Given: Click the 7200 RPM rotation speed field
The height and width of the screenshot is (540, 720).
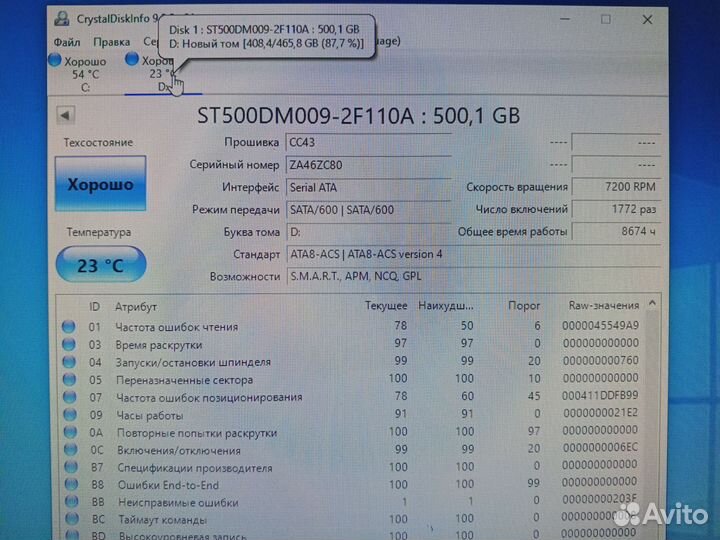Looking at the screenshot, I should [x=615, y=187].
